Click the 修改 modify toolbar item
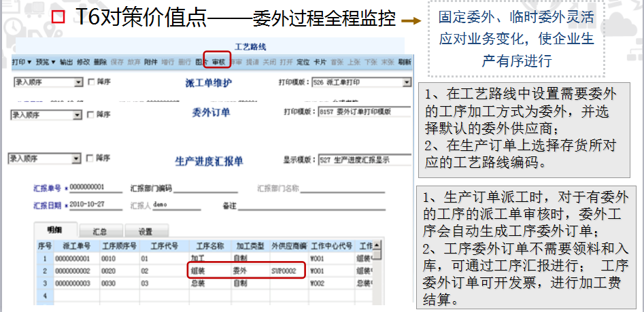Viewport: 644px width, 312px height. tap(84, 63)
